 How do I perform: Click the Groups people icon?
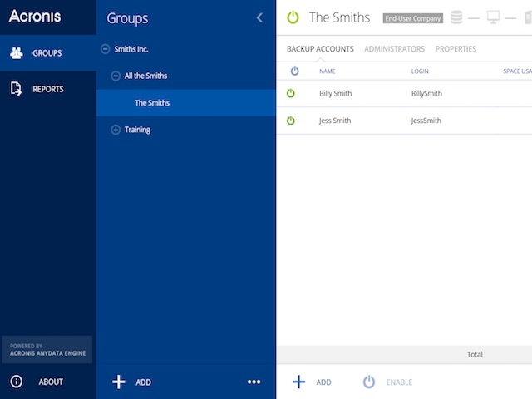[x=17, y=53]
